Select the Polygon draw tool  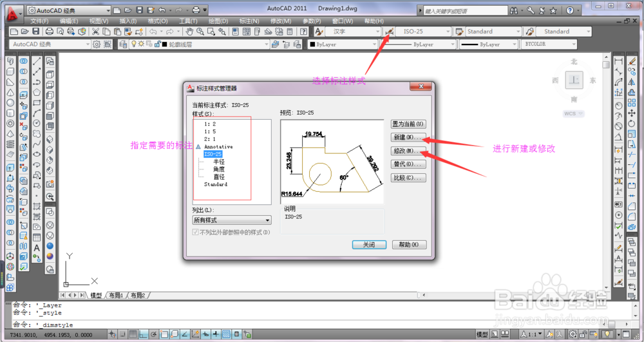(x=37, y=92)
